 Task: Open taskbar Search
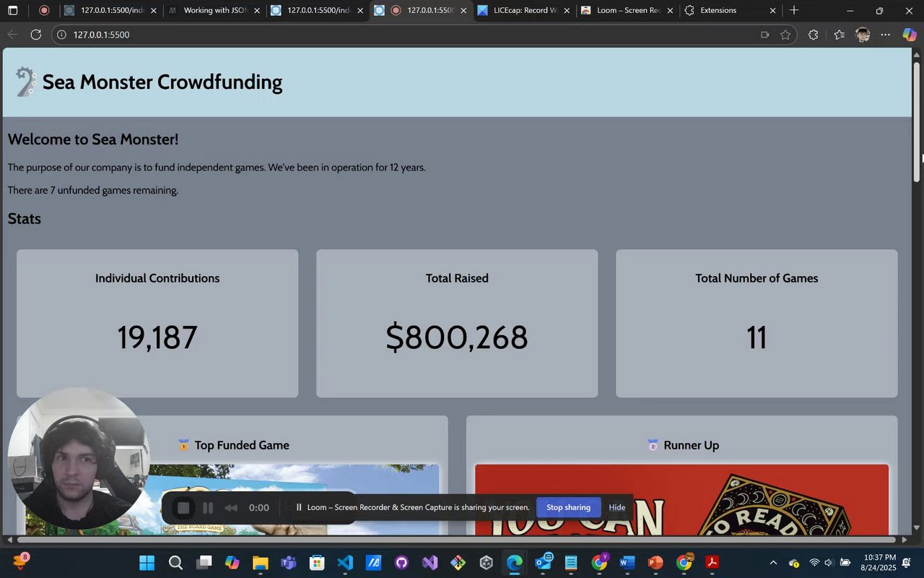coord(175,563)
